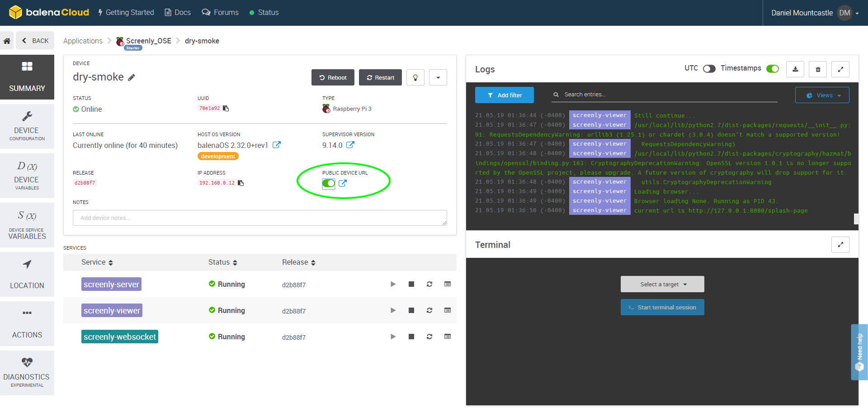This screenshot has width=868, height=413.
Task: Enable the UTC toggle in Logs
Action: pos(709,68)
